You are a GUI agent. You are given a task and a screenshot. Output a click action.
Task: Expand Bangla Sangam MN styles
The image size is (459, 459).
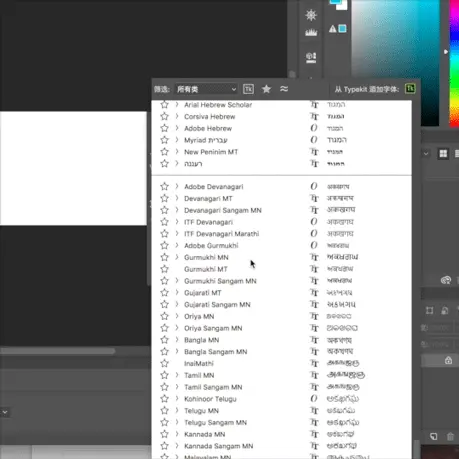pos(177,351)
